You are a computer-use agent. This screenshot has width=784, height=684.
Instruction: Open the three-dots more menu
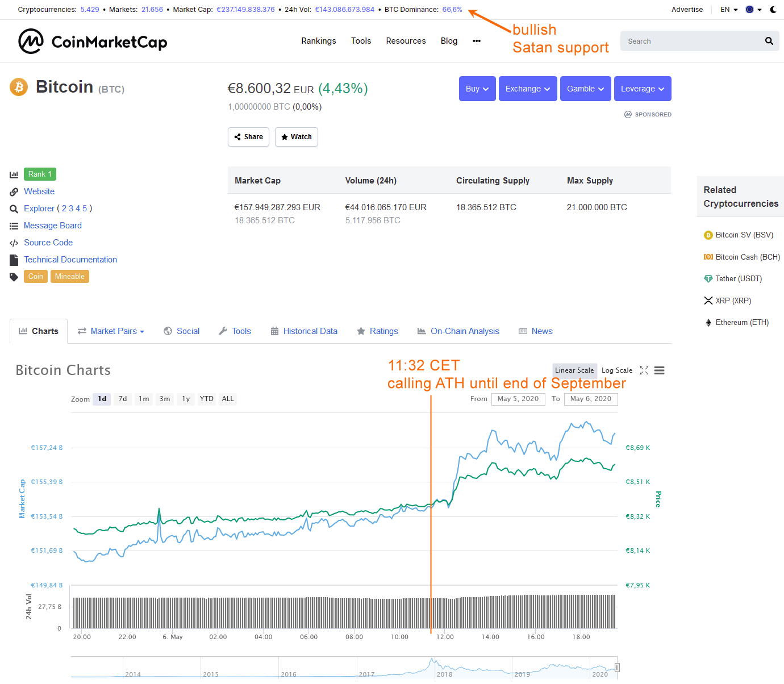477,41
